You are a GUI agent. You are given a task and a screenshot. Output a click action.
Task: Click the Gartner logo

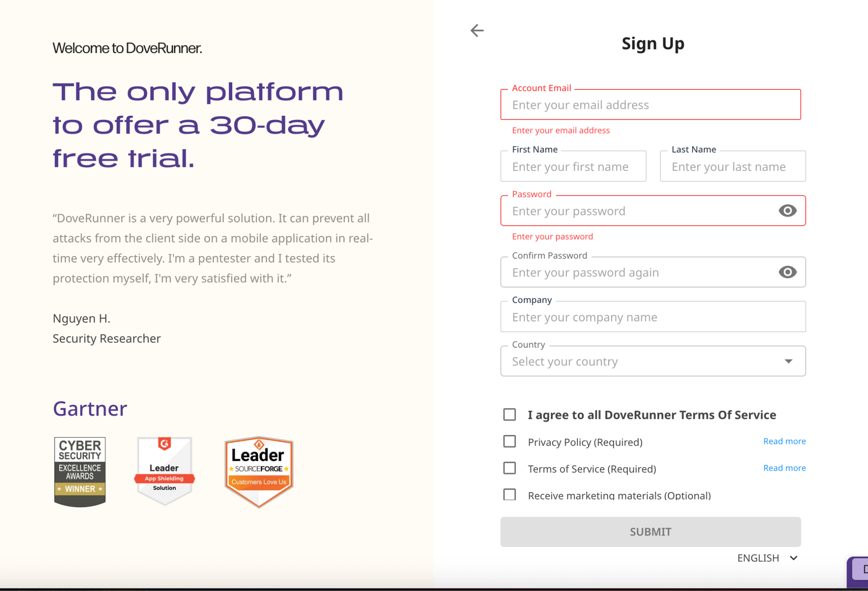tap(90, 409)
